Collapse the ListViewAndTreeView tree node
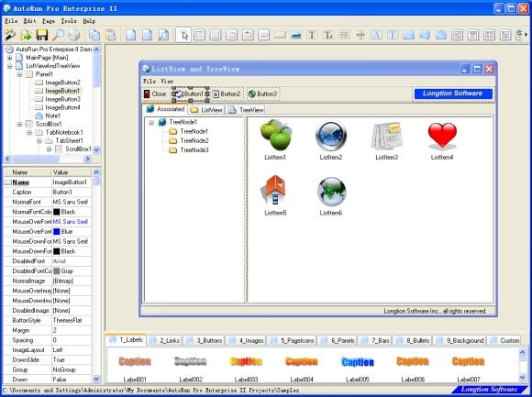The image size is (532, 397). (x=10, y=66)
